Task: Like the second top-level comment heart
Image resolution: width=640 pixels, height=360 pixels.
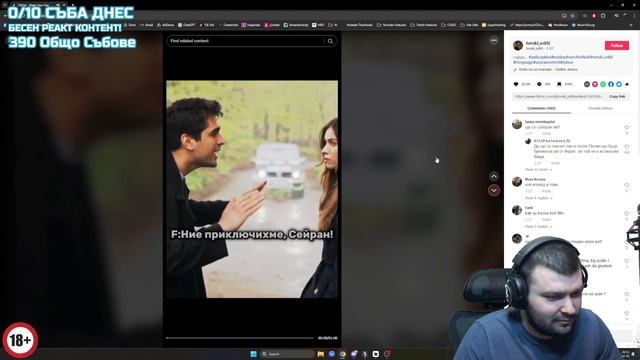Action: (627, 185)
